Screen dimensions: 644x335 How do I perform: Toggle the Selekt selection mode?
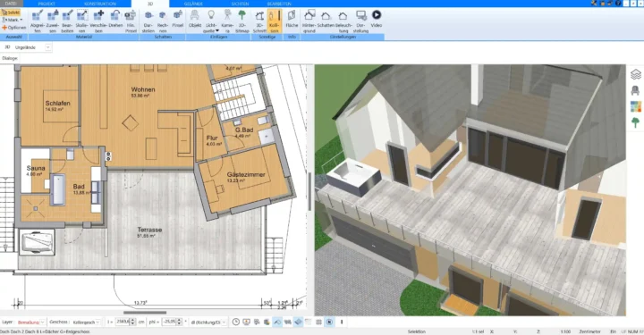(11, 13)
